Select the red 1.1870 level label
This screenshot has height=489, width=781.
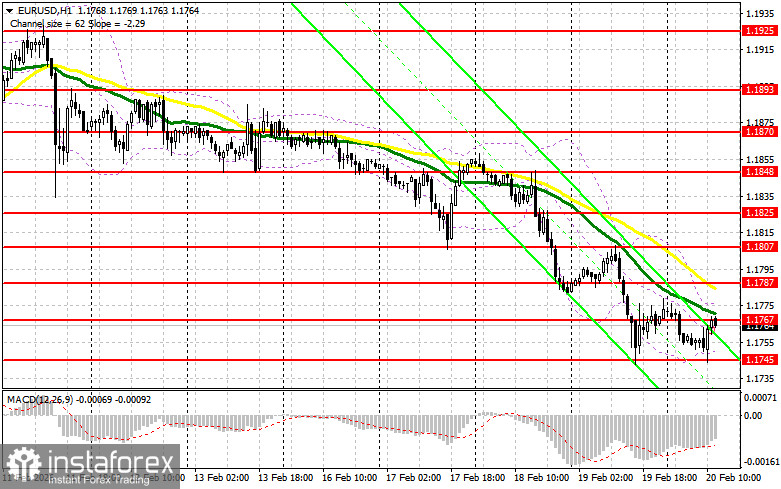click(x=760, y=131)
